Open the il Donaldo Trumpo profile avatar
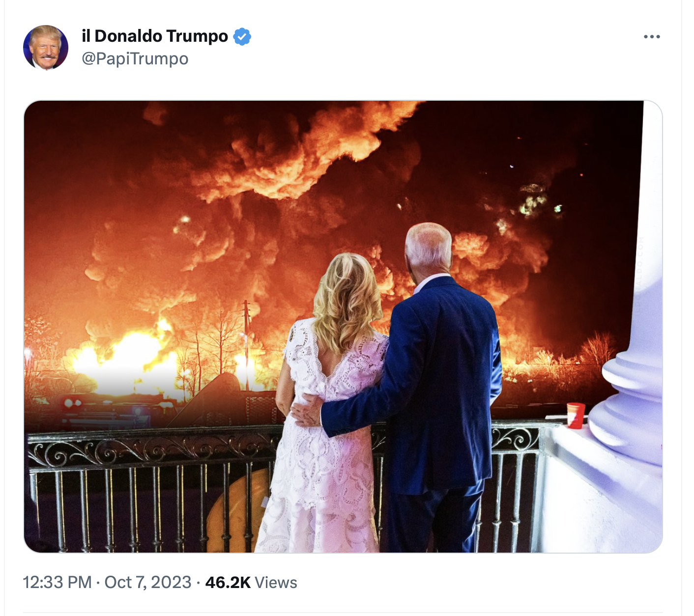694x616 pixels. tap(46, 48)
